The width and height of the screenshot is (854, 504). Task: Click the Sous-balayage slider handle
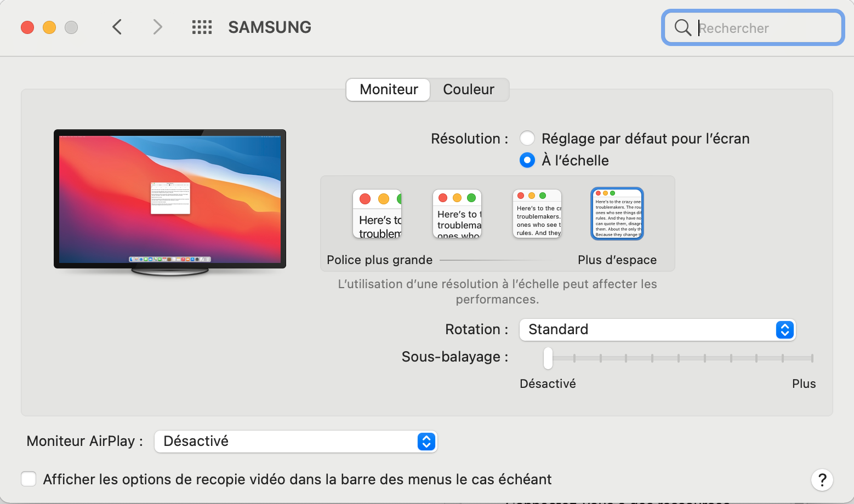(x=548, y=358)
